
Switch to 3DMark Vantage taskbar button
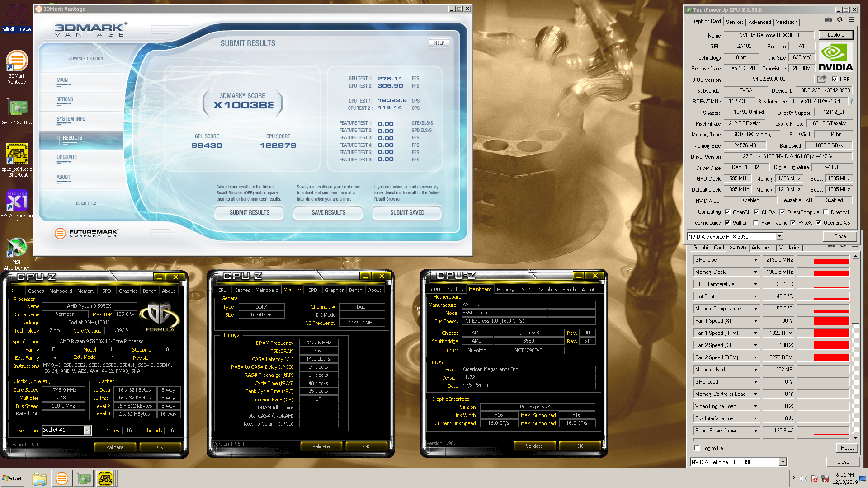61,479
